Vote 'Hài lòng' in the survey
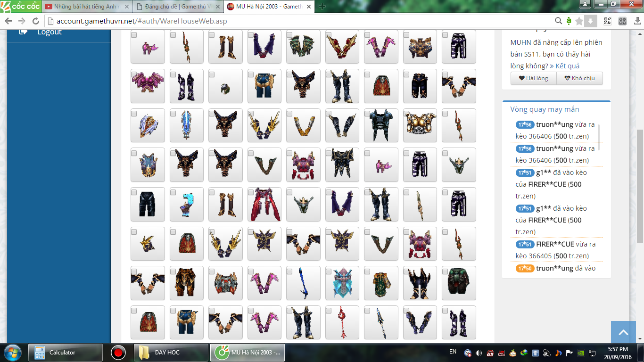644x362 pixels. point(533,78)
